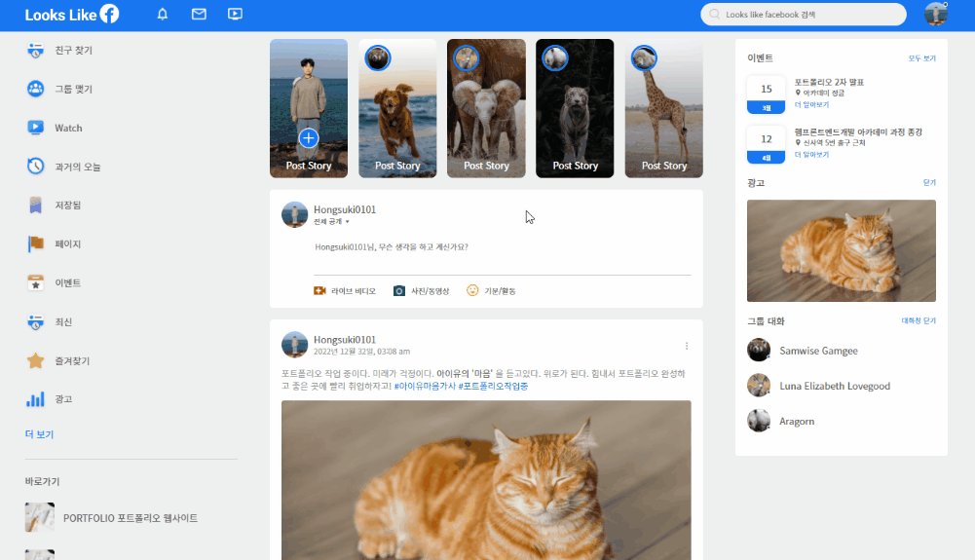Open the video play icon in header
This screenshot has width=975, height=560.
(235, 14)
